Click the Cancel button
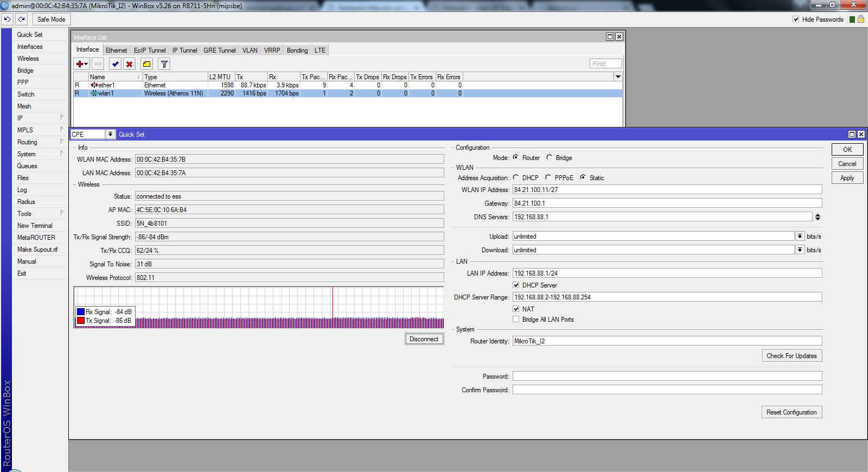The width and height of the screenshot is (868, 472). pyautogui.click(x=847, y=164)
